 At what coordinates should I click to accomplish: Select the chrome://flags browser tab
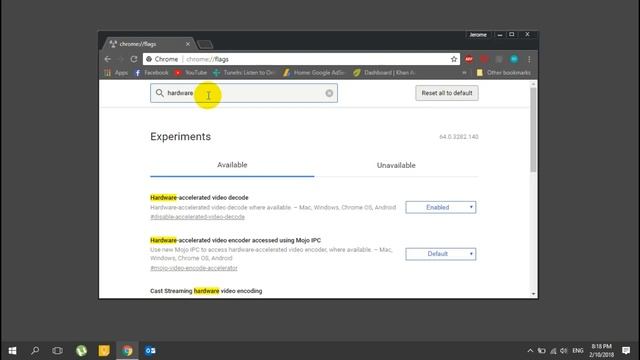[150, 44]
